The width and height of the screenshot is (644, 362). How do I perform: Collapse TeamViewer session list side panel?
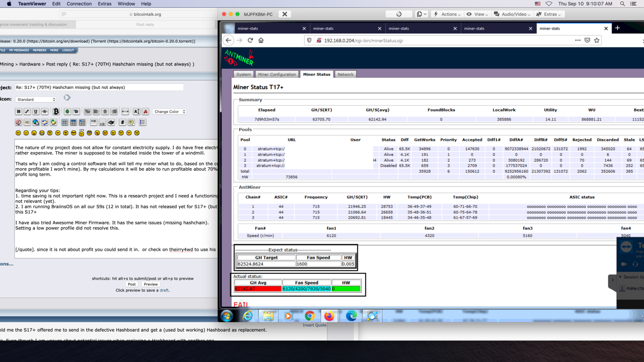613,280
